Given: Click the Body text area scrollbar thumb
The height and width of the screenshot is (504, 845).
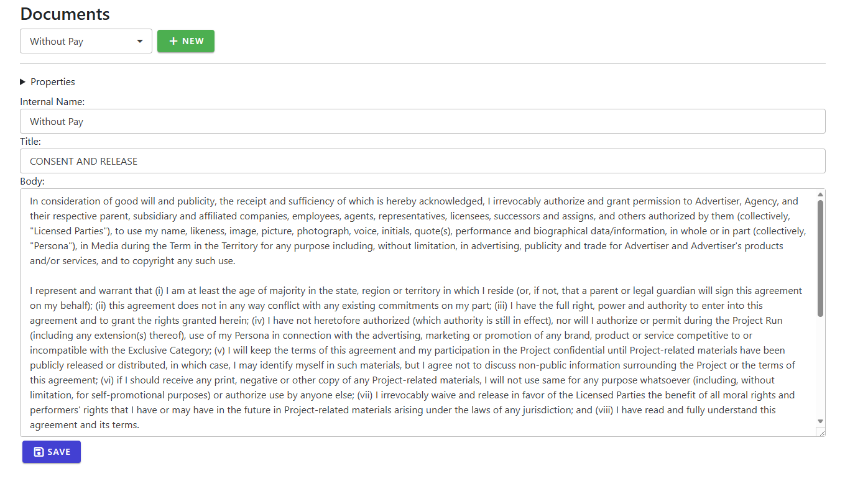Looking at the screenshot, I should pos(820,259).
